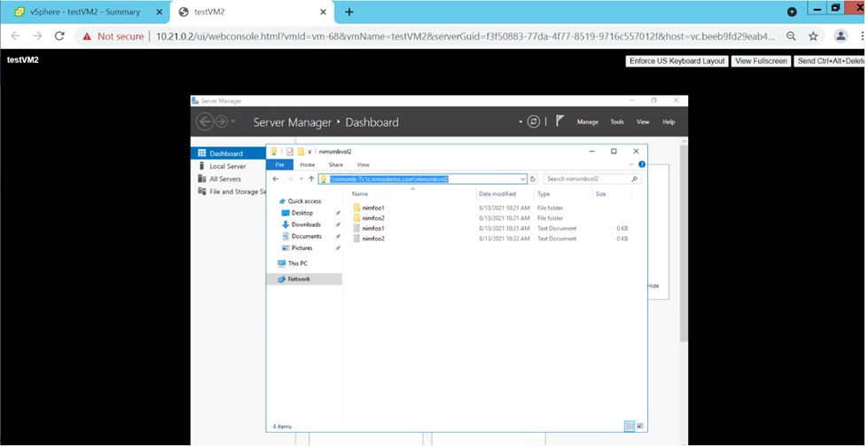Select Quick access in navigation pane

[304, 201]
